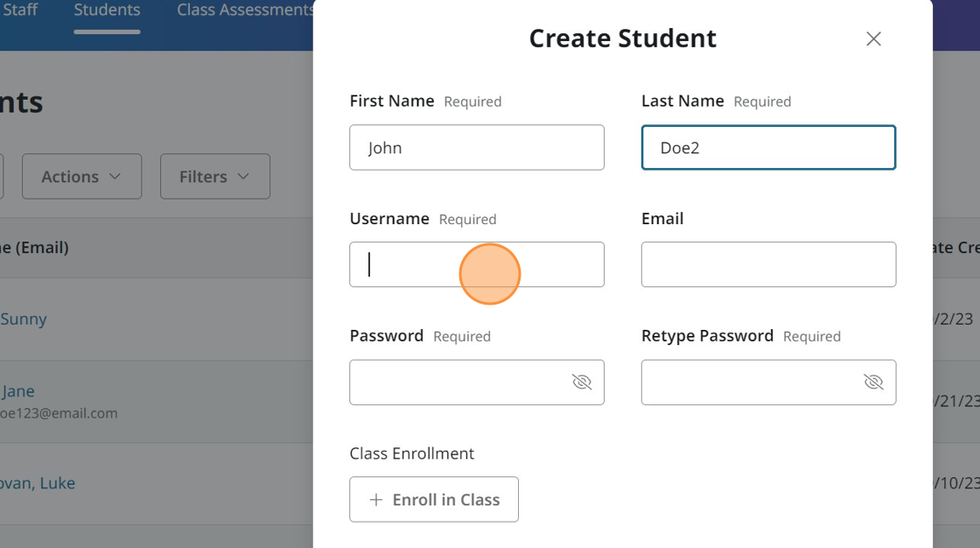
Task: Select the Students navigation tab
Action: click(106, 11)
